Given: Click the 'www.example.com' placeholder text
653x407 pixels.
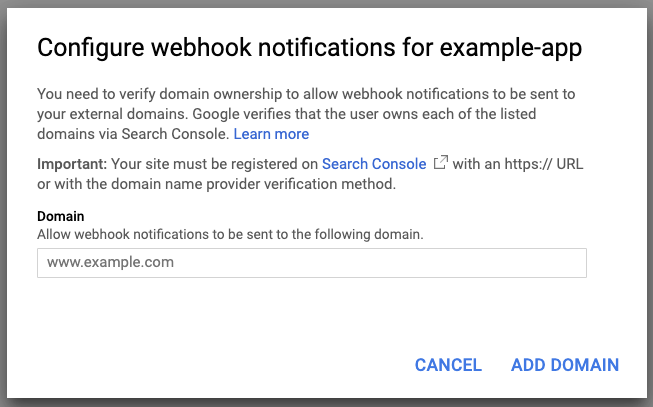Looking at the screenshot, I should [x=111, y=263].
